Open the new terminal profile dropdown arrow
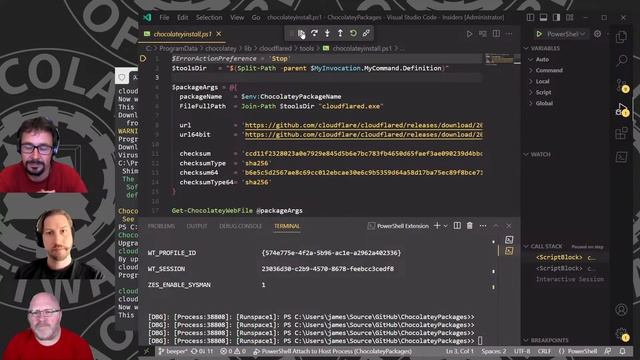This screenshot has width=640, height=360. (x=446, y=226)
